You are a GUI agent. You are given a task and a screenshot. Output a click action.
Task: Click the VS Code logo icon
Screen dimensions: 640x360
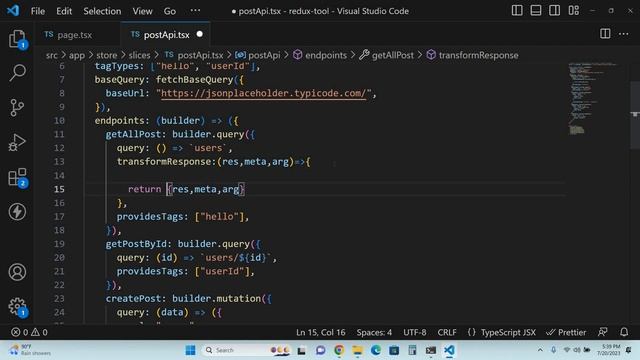[13, 11]
